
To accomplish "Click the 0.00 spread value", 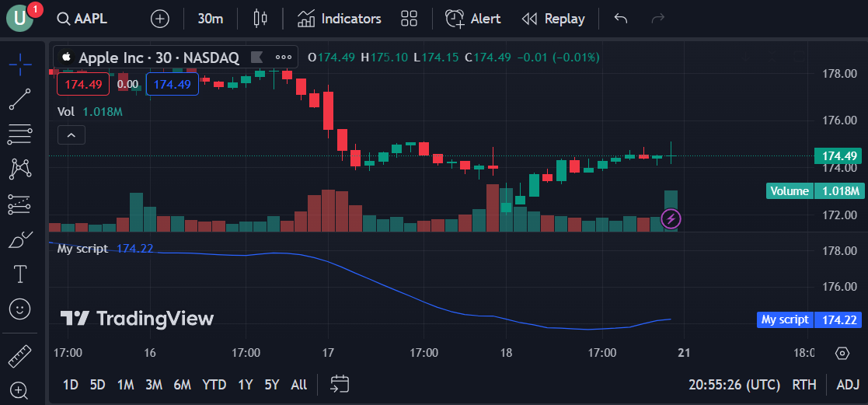I will [x=128, y=84].
